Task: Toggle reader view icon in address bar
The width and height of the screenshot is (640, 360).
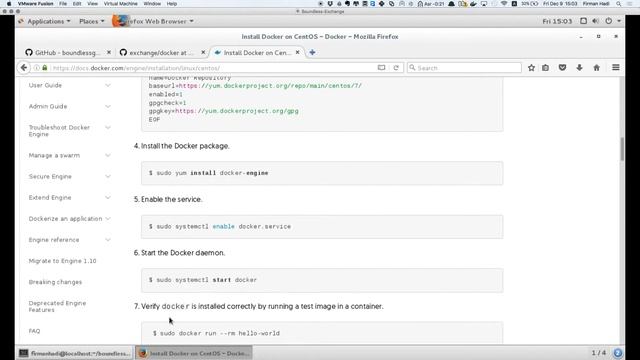Action: [381, 68]
